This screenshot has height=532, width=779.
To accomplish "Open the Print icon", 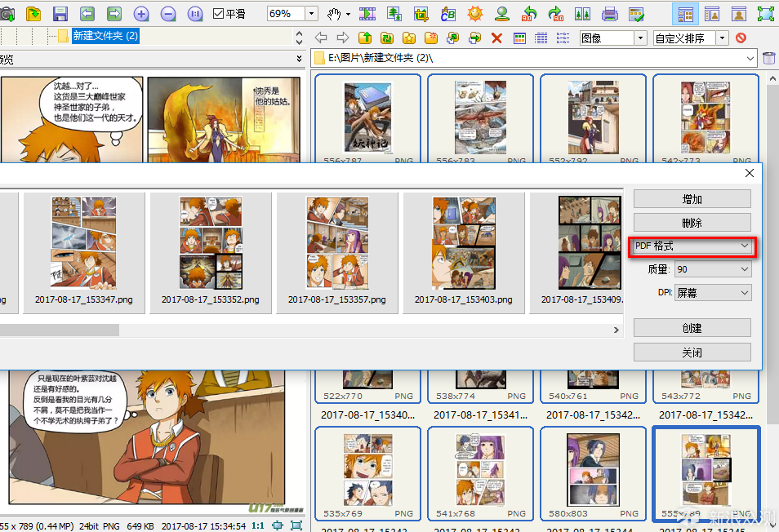I will [x=609, y=13].
